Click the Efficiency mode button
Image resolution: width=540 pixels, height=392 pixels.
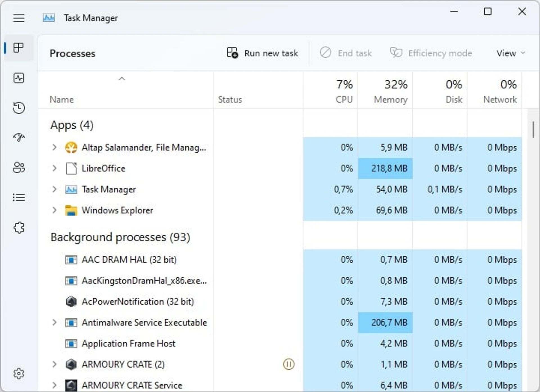click(431, 53)
